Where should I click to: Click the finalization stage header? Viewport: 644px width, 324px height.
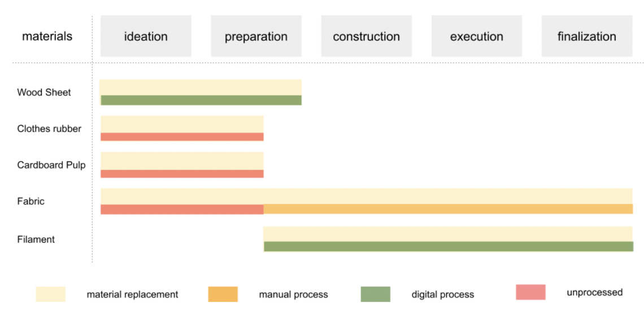[586, 37]
